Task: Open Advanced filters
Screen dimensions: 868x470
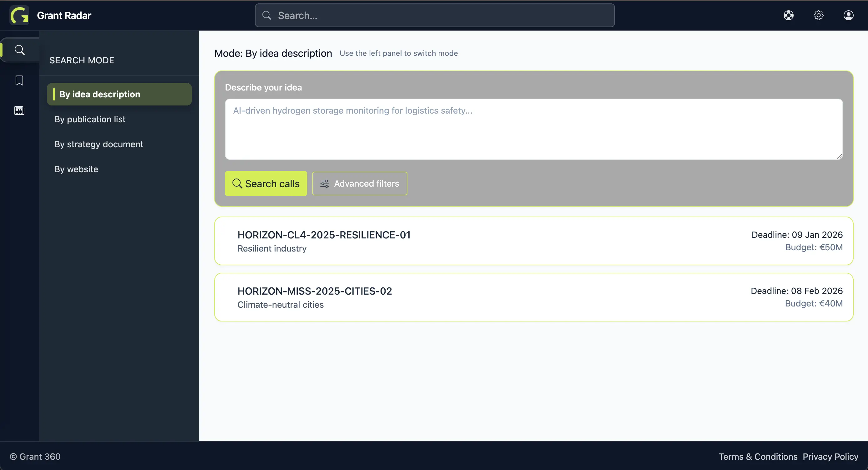Action: point(360,184)
